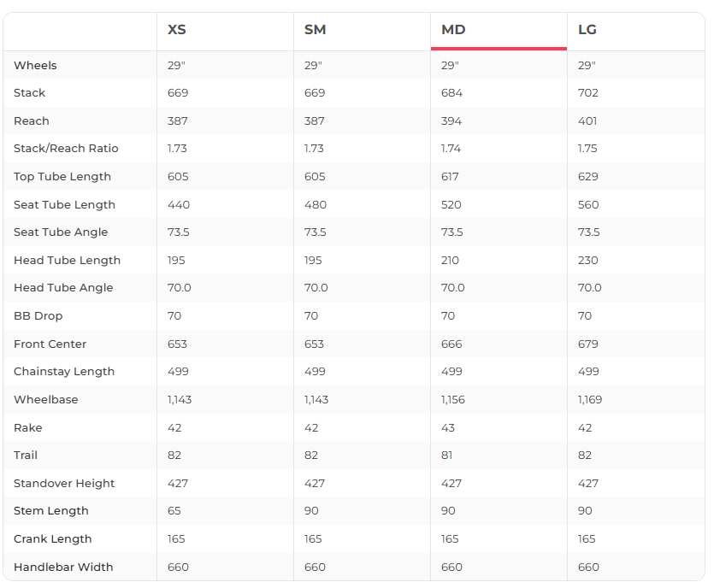
Task: Select the SM size column tab
Action: [x=315, y=30]
